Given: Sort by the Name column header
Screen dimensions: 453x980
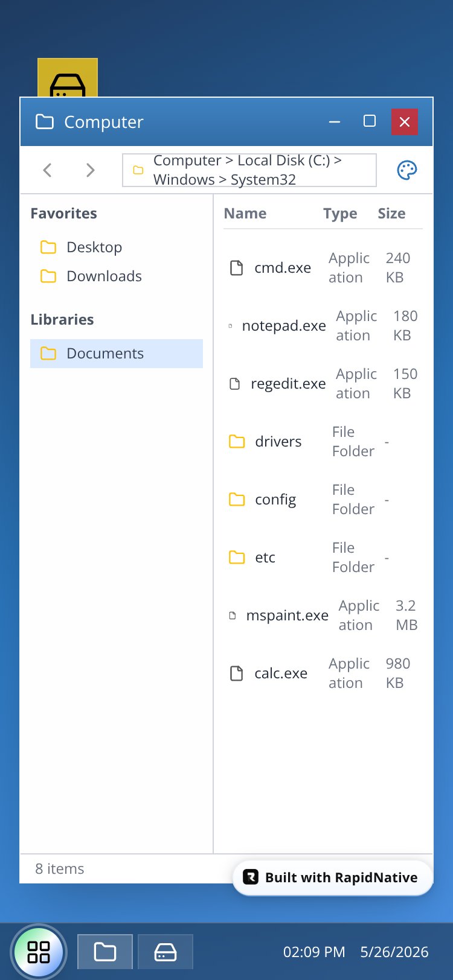Looking at the screenshot, I should pyautogui.click(x=245, y=214).
